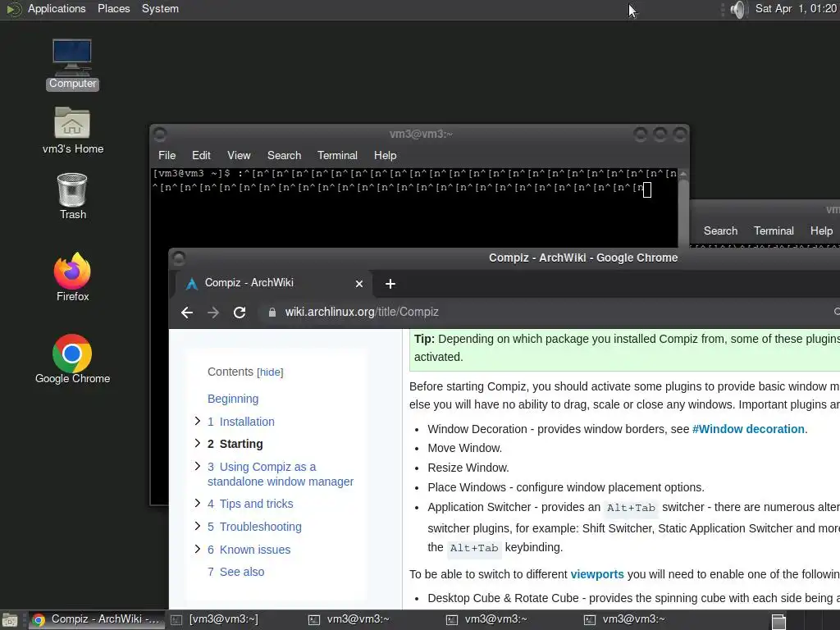Open the Search menu in front terminal

284,155
